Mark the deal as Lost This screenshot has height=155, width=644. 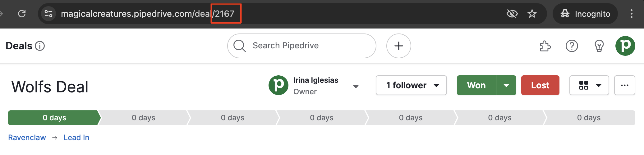540,85
